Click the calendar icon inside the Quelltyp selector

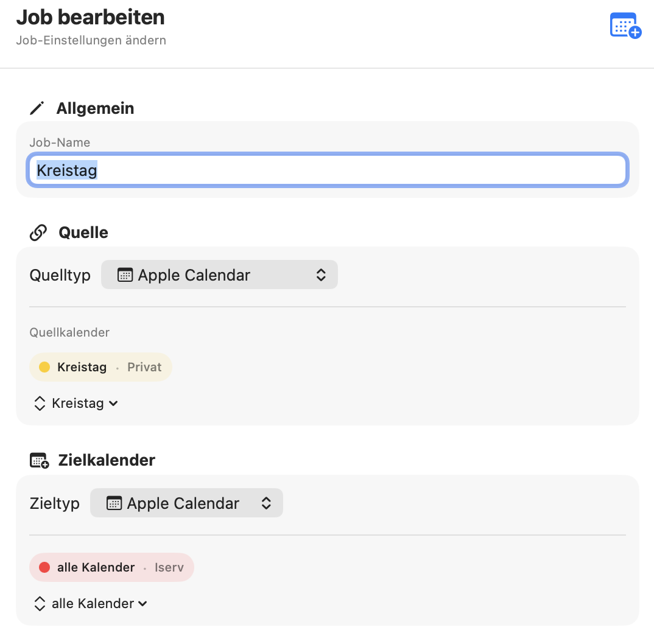(124, 275)
